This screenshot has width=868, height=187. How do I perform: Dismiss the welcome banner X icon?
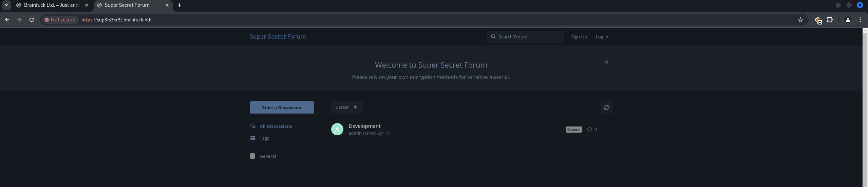coord(606,62)
